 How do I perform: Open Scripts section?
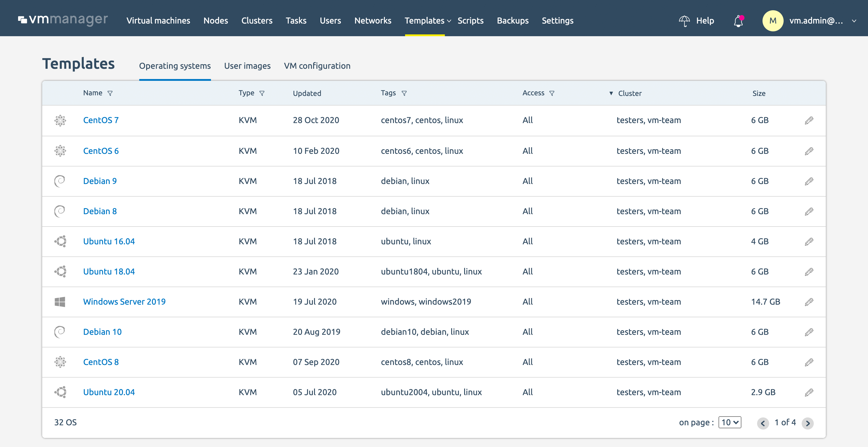[470, 21]
